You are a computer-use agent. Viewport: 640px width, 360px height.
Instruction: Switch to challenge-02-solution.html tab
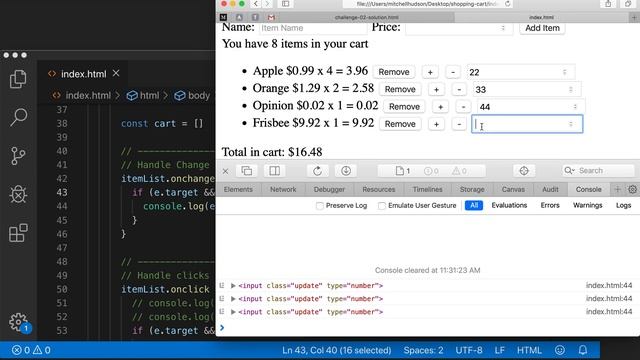(x=367, y=17)
